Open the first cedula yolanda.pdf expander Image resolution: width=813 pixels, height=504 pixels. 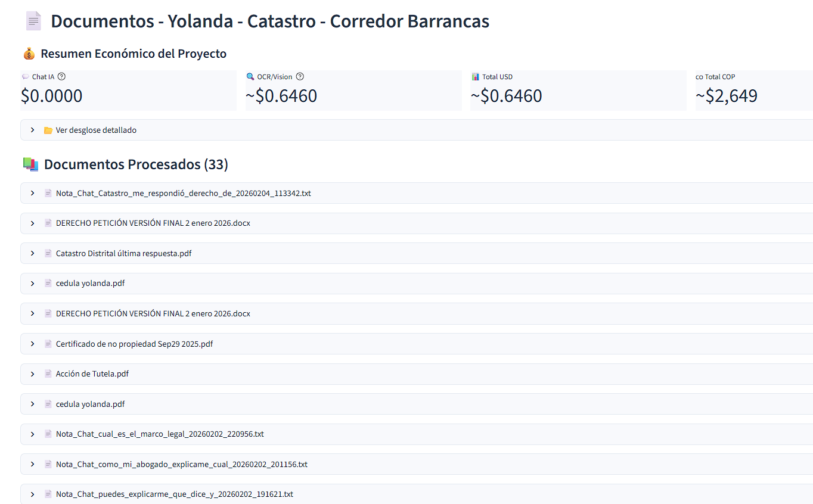(33, 284)
